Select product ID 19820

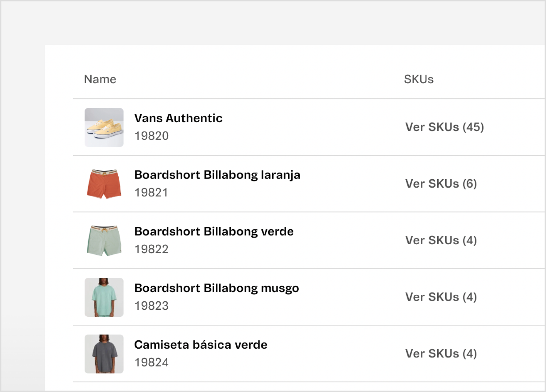[152, 136]
